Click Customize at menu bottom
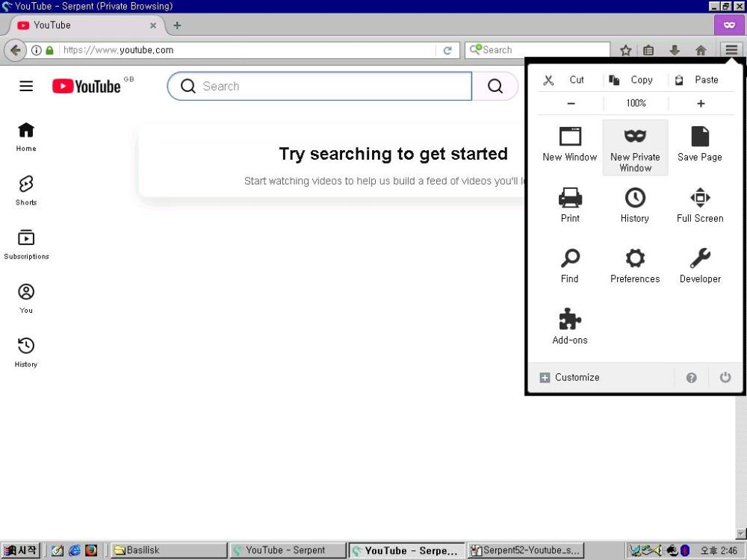The image size is (747, 560). [570, 377]
